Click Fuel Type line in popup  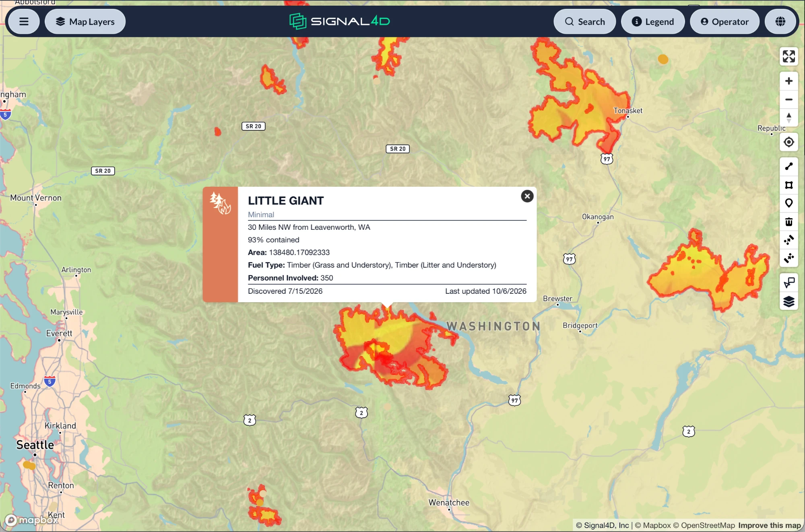pyautogui.click(x=372, y=265)
